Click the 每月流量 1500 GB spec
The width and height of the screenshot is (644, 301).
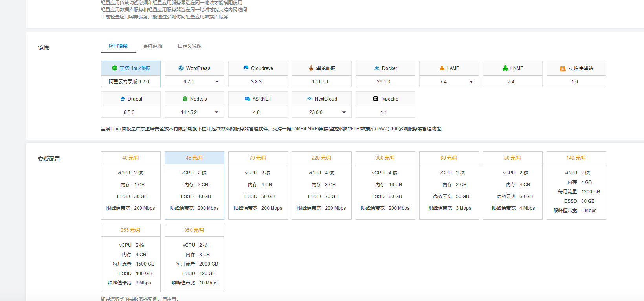(x=134, y=264)
